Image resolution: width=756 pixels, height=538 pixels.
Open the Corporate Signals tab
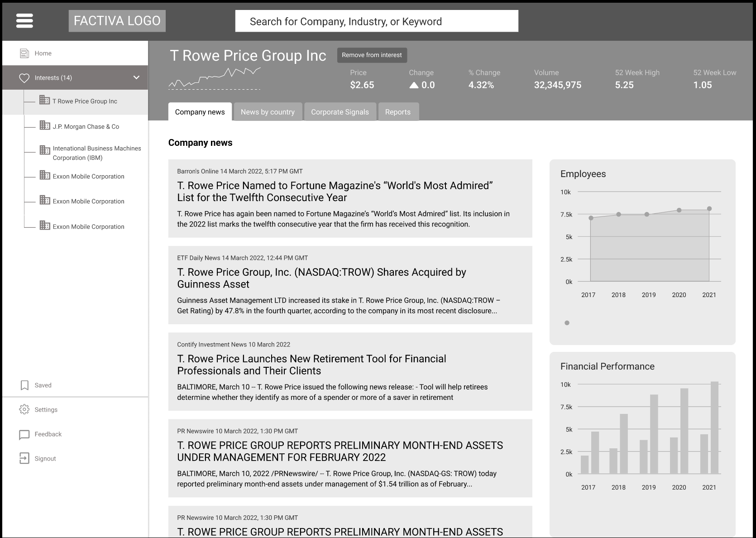click(340, 112)
